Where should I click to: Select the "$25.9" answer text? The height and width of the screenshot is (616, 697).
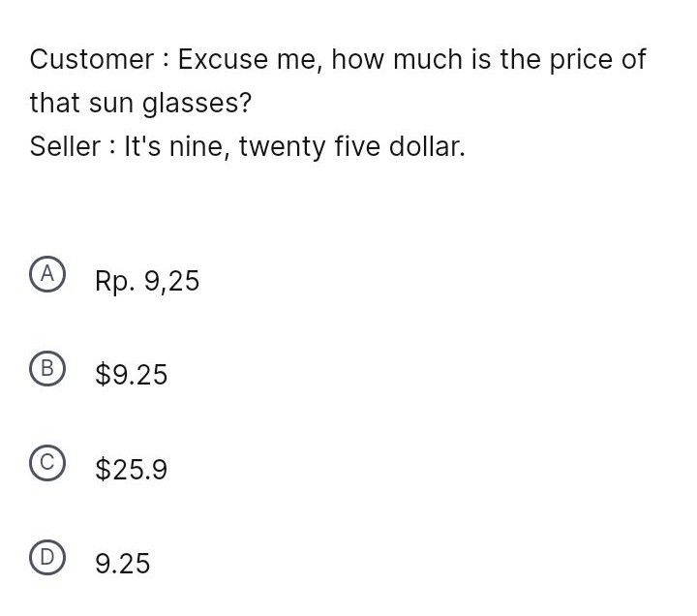pos(131,470)
